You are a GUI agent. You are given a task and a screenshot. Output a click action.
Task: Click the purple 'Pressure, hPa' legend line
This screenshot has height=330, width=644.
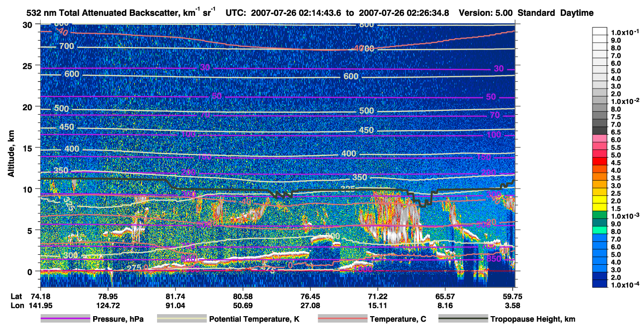(x=65, y=319)
